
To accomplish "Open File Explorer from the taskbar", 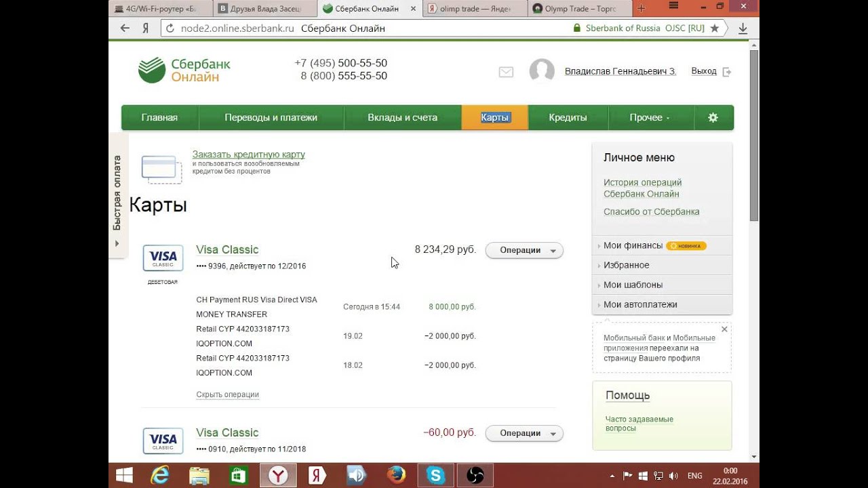I will [199, 476].
